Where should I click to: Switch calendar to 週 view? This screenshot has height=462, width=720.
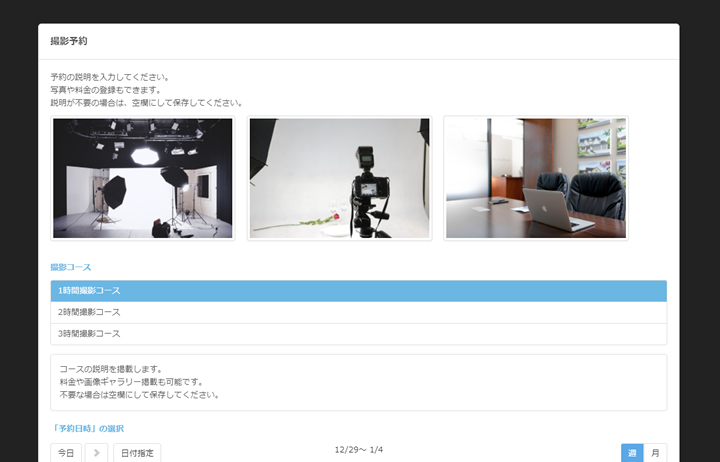(632, 453)
